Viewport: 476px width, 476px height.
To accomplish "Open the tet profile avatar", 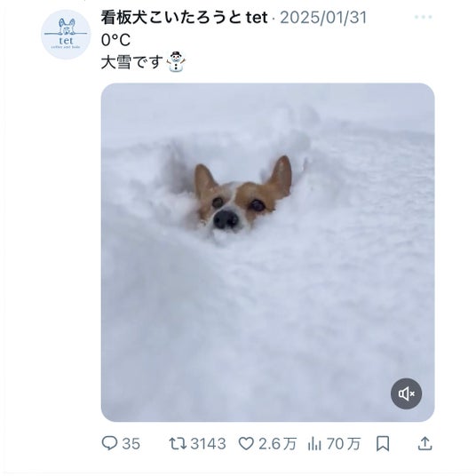I will pyautogui.click(x=66, y=35).
